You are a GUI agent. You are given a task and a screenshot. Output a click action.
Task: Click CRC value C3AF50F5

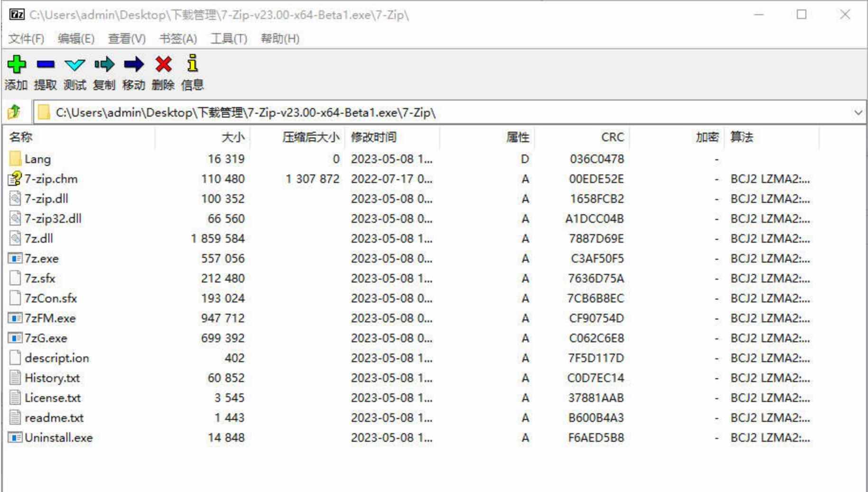tap(597, 258)
